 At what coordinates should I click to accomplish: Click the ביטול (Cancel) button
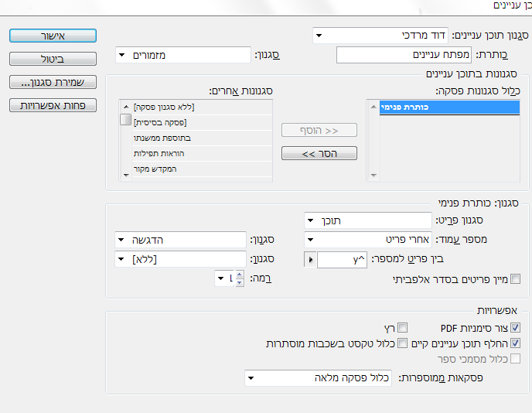pyautogui.click(x=53, y=59)
